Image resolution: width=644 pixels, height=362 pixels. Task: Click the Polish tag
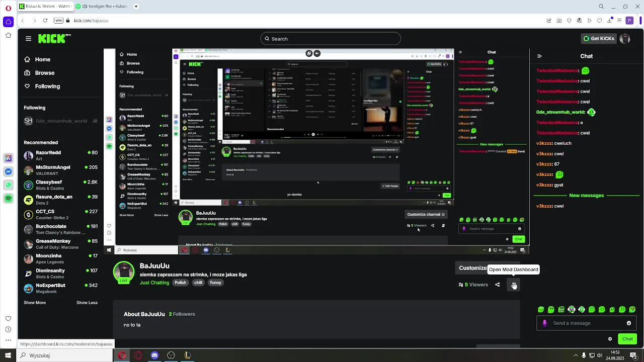(180, 283)
